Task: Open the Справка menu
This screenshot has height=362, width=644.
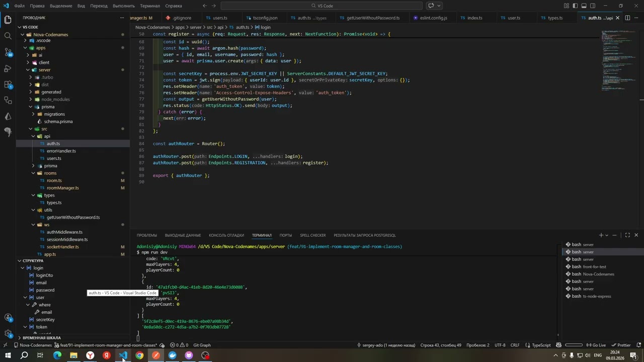Action: coord(174,6)
